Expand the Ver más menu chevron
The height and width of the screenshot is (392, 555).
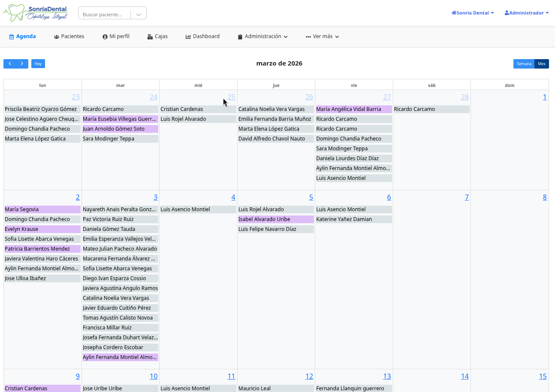[x=337, y=37]
